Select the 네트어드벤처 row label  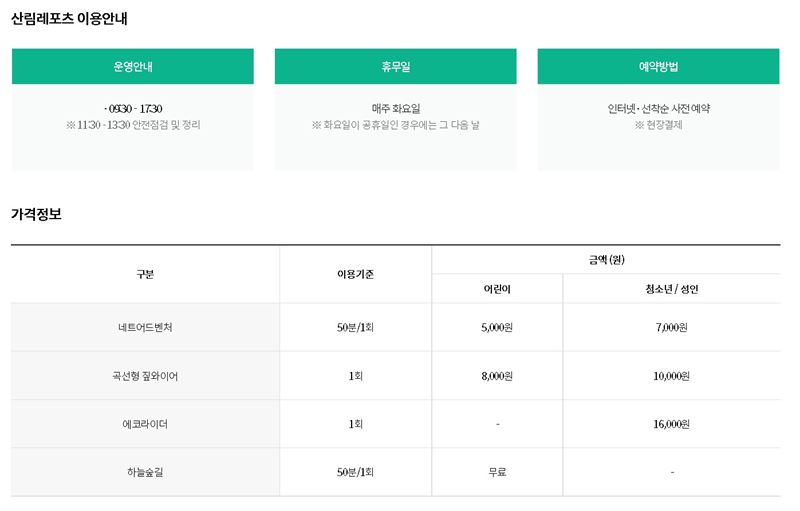click(145, 327)
